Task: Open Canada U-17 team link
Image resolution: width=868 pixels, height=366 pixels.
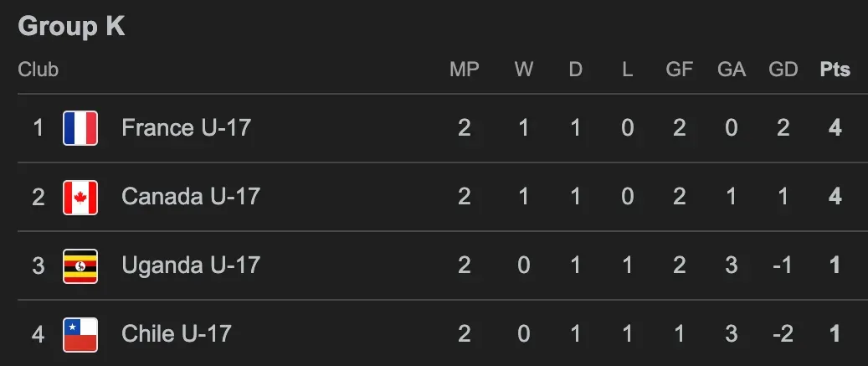Action: click(191, 197)
